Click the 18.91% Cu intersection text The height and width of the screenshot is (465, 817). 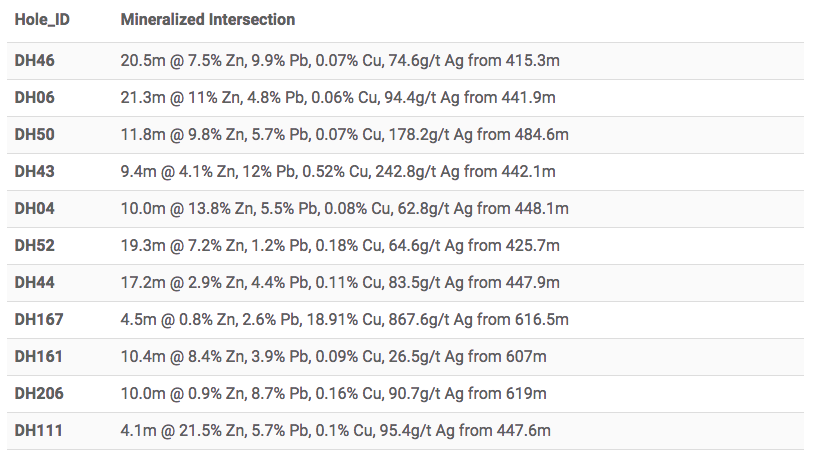coord(345,320)
